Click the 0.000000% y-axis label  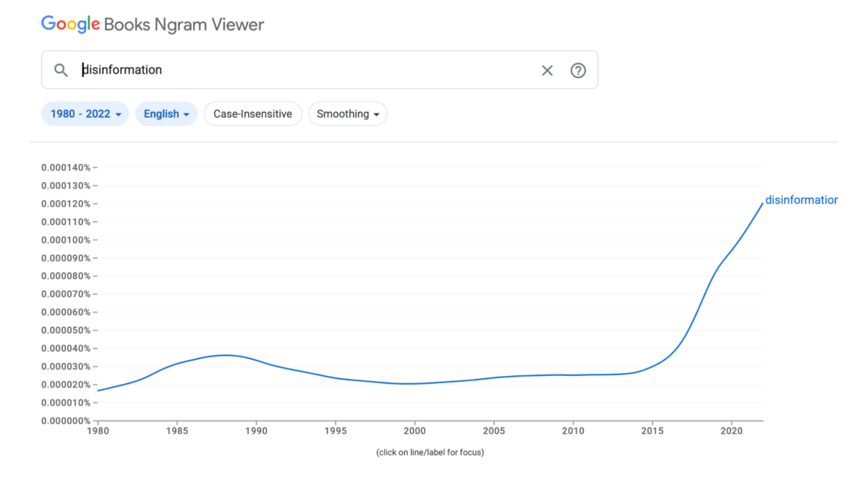[x=66, y=420]
